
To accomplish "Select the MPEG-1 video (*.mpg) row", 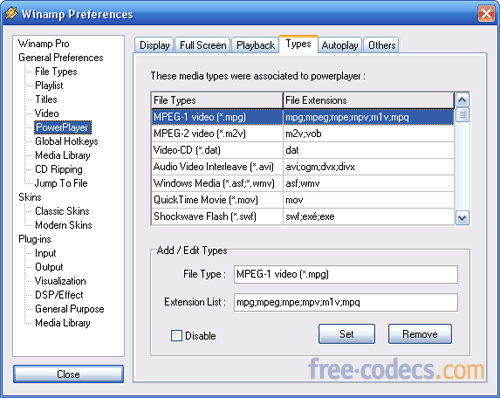I will (302, 117).
